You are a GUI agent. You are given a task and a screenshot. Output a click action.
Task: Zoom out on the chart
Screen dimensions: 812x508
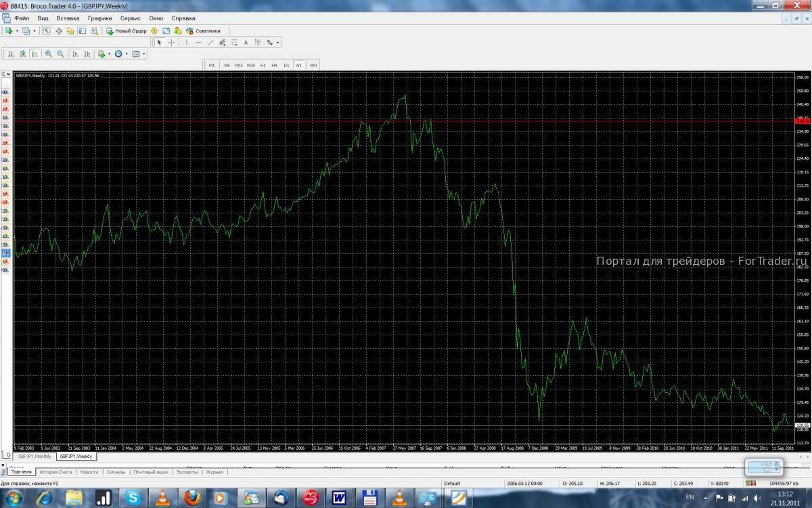tap(60, 54)
